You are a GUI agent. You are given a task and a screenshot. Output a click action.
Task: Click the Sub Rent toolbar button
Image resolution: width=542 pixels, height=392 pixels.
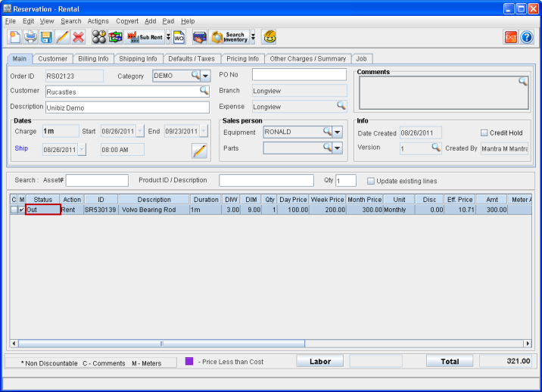tap(145, 37)
